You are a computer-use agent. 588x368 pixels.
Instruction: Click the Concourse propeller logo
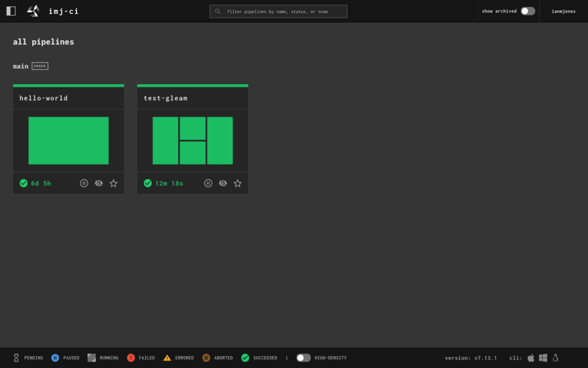point(33,11)
